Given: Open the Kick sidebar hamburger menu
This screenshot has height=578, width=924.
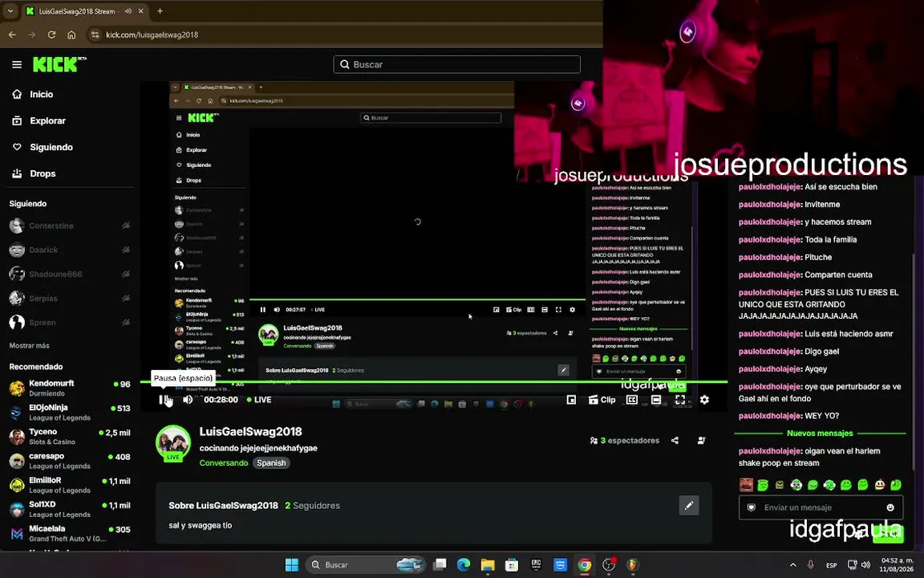Looking at the screenshot, I should coord(17,64).
